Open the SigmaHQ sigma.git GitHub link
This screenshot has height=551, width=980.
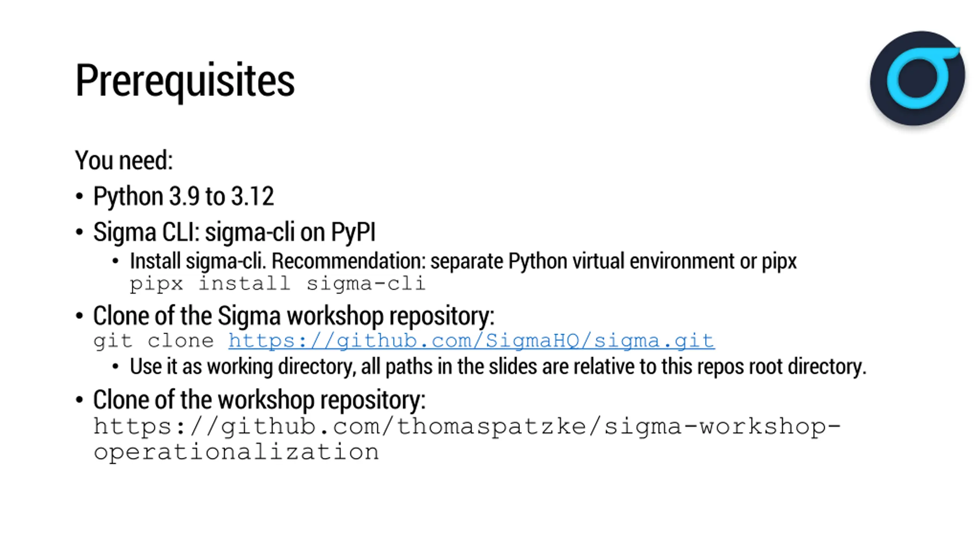click(472, 341)
